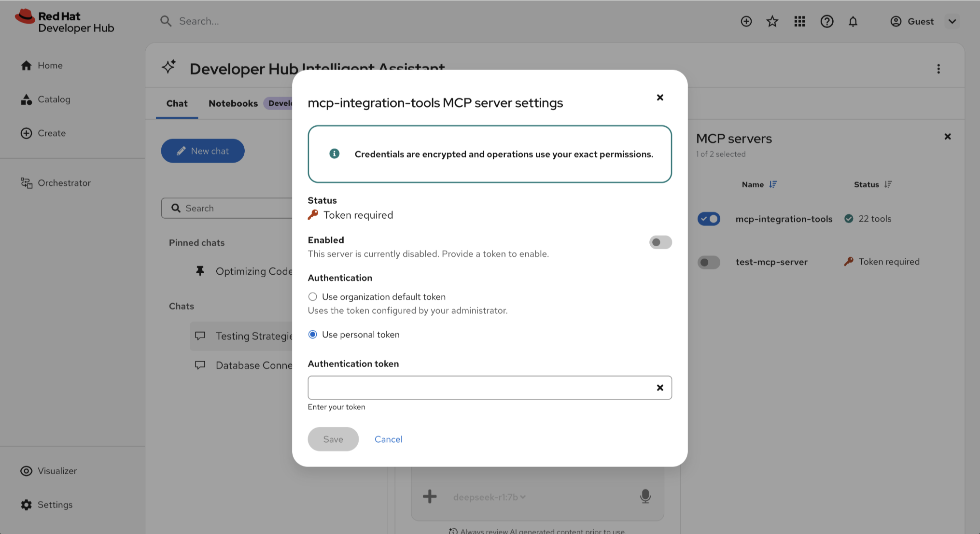This screenshot has height=534, width=980.
Task: Switch to the Notebooks tab
Action: (x=233, y=103)
